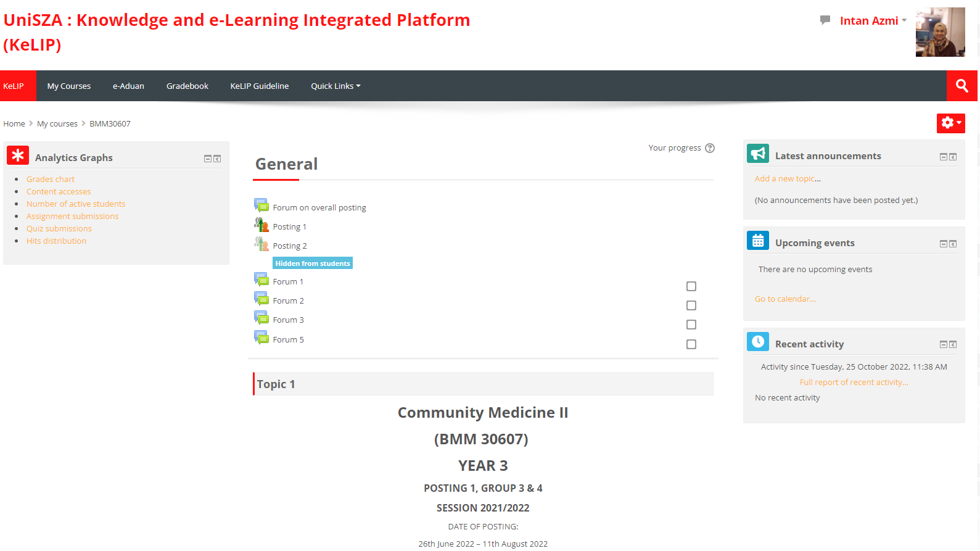Click the Forum 5 forum icon

(261, 337)
